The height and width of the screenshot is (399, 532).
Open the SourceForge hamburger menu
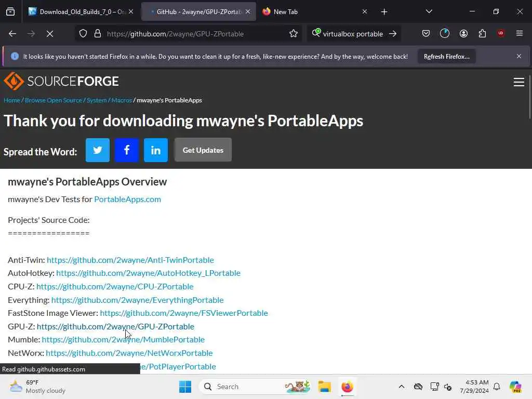pyautogui.click(x=519, y=82)
